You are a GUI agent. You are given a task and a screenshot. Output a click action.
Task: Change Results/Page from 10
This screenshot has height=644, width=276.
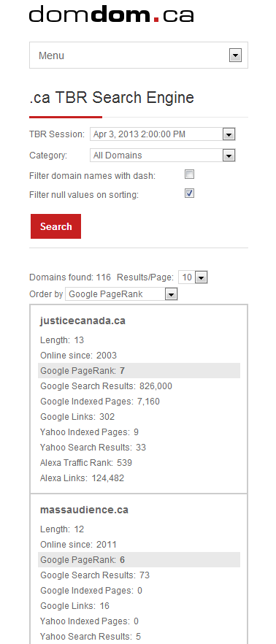point(193,277)
